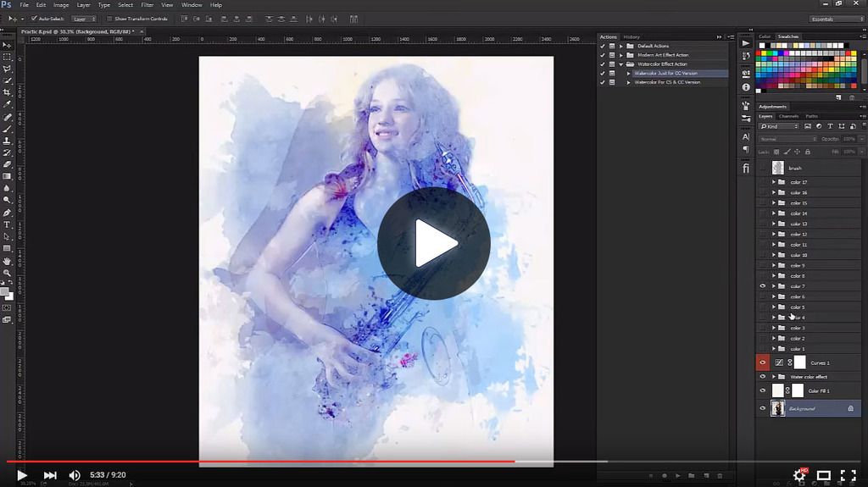Hide the Water color effect group
The width and height of the screenshot is (868, 487).
coord(762,377)
